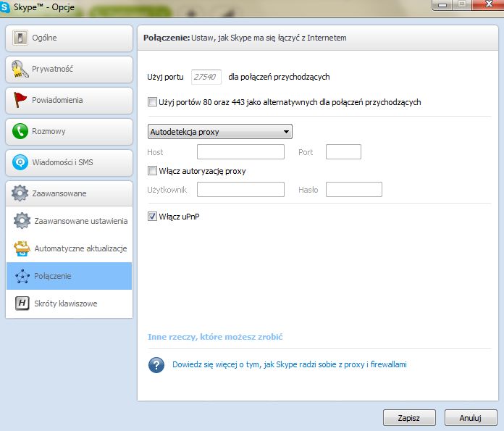Open the Ogólne settings section

click(69, 38)
